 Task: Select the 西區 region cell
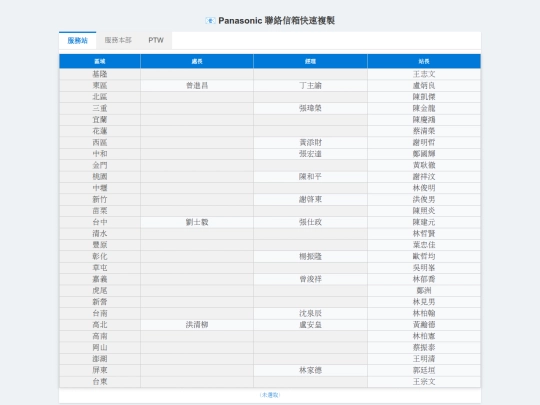[100, 142]
